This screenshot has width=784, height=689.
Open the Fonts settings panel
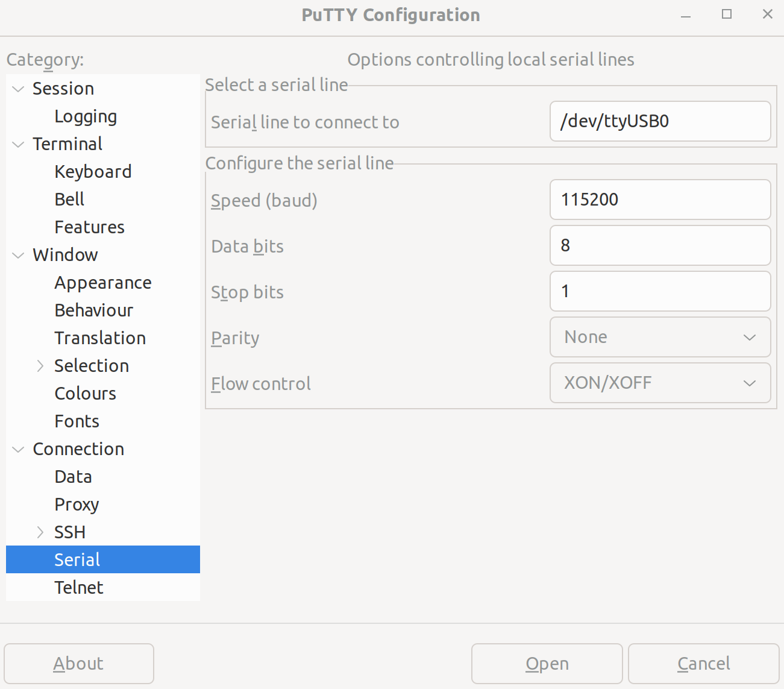point(77,421)
